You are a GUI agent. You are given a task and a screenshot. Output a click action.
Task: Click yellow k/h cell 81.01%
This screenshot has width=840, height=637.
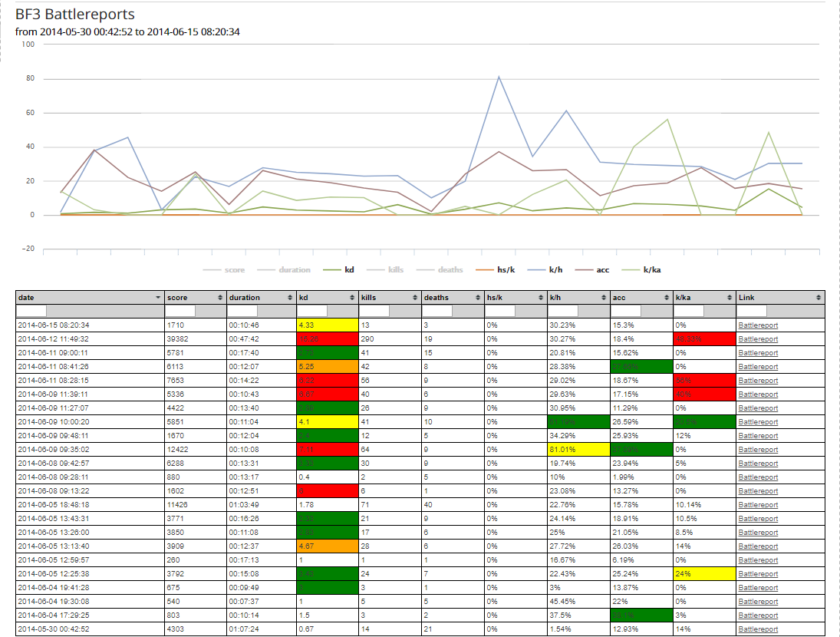pyautogui.click(x=578, y=450)
